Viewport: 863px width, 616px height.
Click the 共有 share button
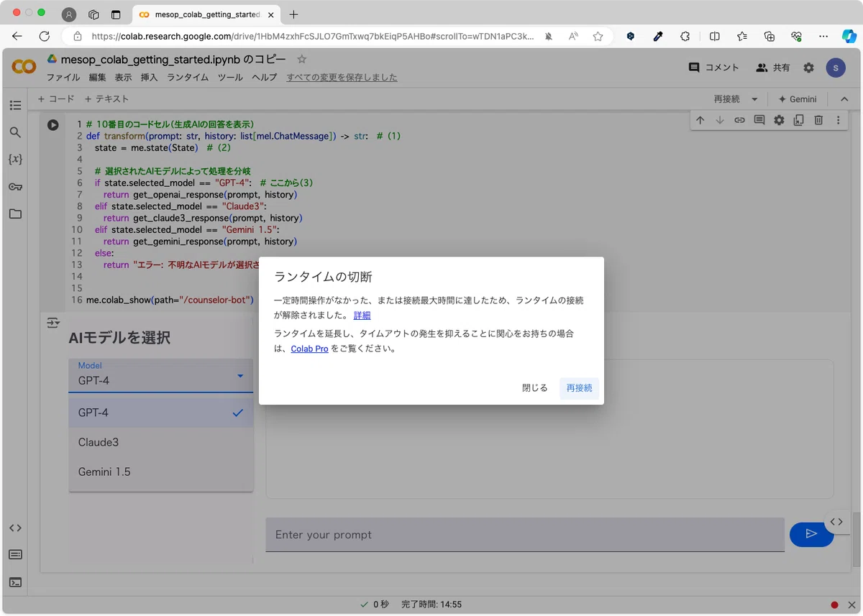pos(772,68)
